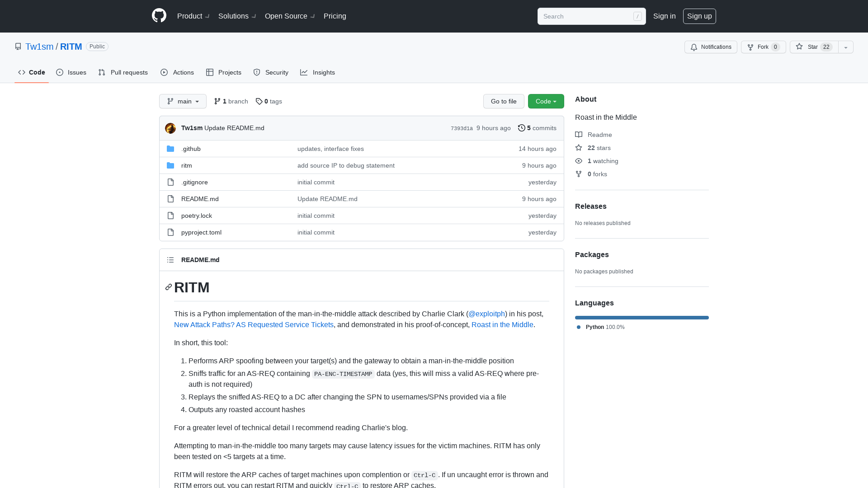Click the README.md file icon

pyautogui.click(x=170, y=198)
